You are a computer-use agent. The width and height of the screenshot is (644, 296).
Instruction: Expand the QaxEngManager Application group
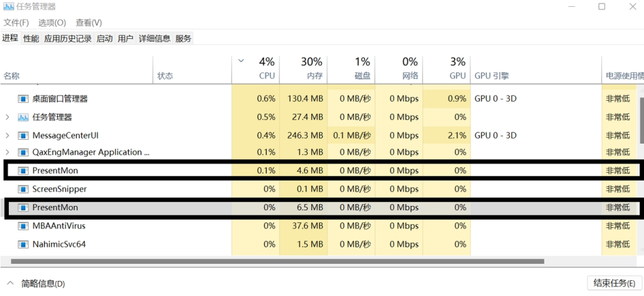point(8,152)
